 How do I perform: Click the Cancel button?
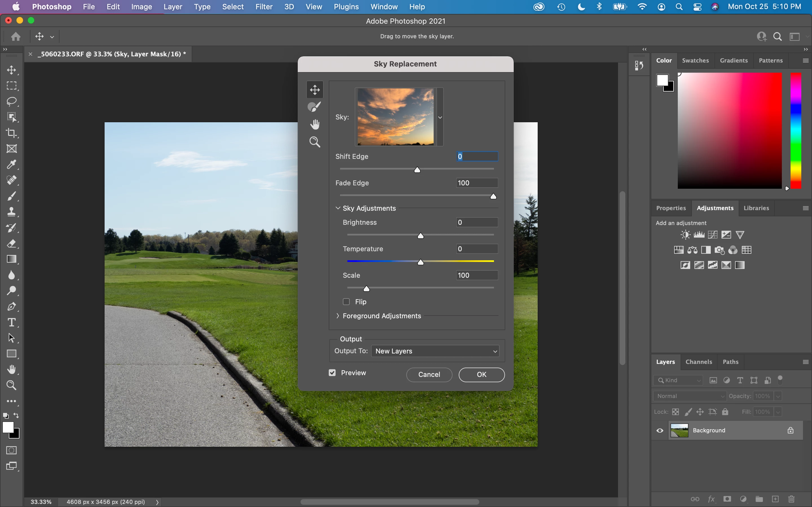point(429,375)
